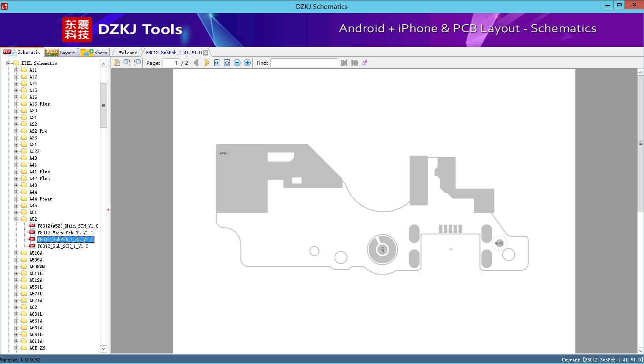Click the ACE 2N folder icon
644x364 pixels.
point(24,347)
